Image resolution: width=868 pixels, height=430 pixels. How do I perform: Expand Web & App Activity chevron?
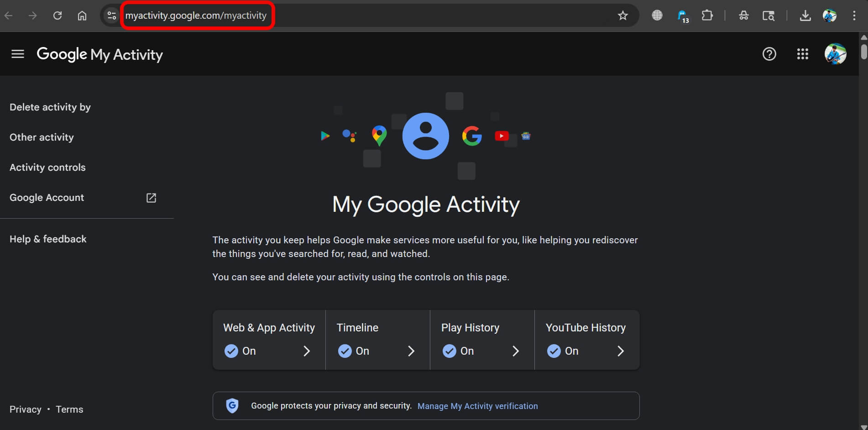(x=307, y=351)
